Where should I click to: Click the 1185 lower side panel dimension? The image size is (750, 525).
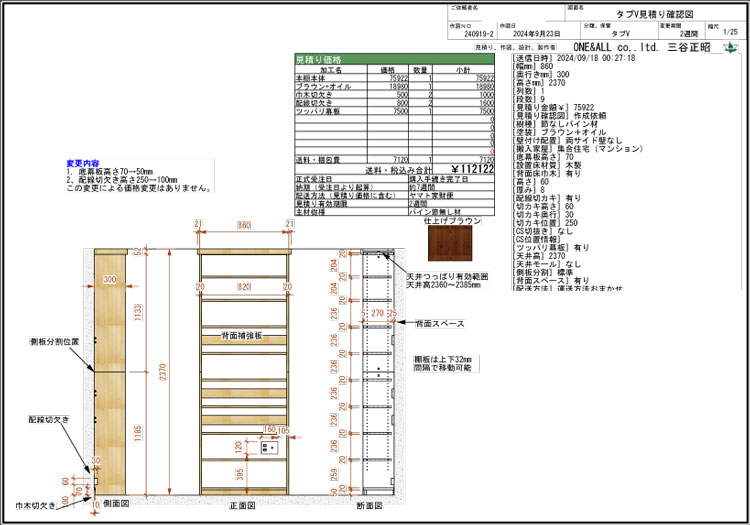click(138, 433)
